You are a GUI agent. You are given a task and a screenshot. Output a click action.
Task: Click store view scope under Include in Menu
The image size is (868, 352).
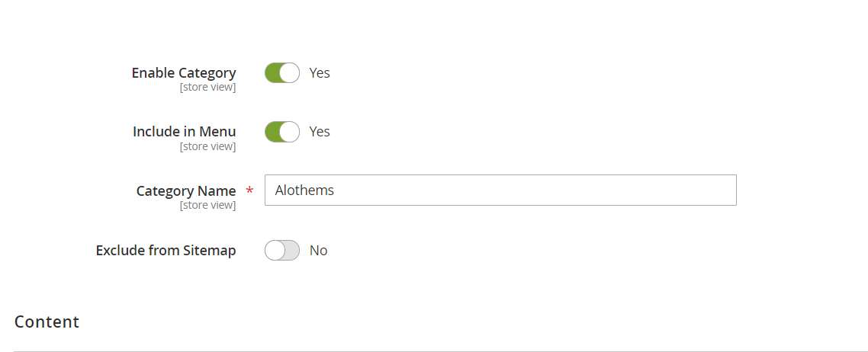(207, 146)
